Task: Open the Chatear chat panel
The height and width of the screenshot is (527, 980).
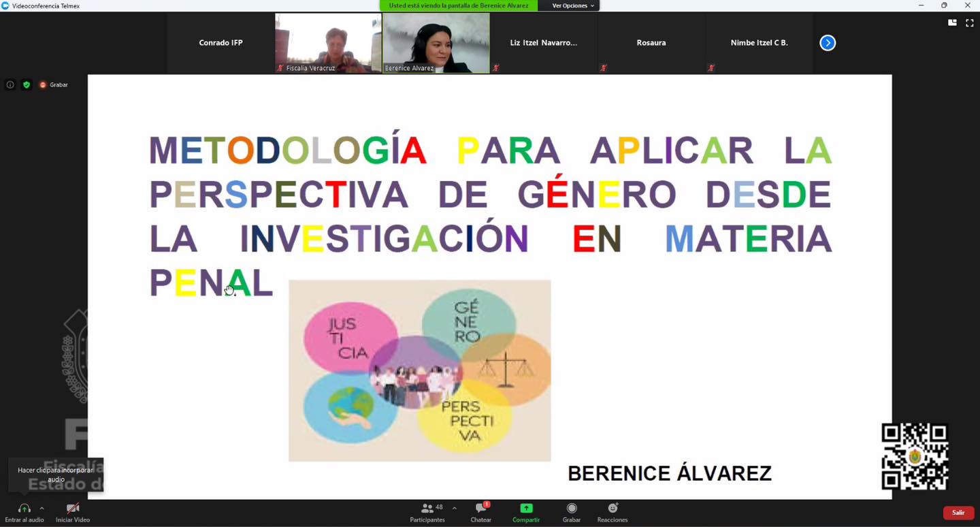Action: click(481, 512)
